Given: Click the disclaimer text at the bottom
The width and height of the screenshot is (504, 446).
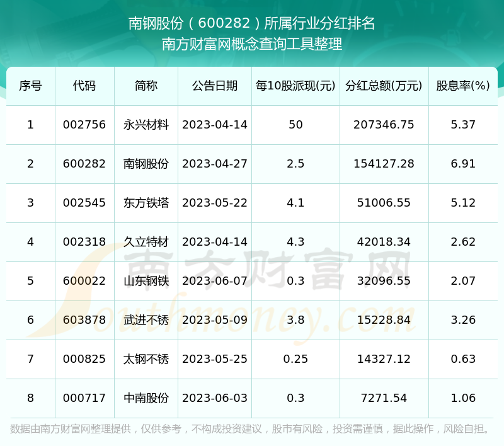Looking at the screenshot, I should tap(251, 429).
